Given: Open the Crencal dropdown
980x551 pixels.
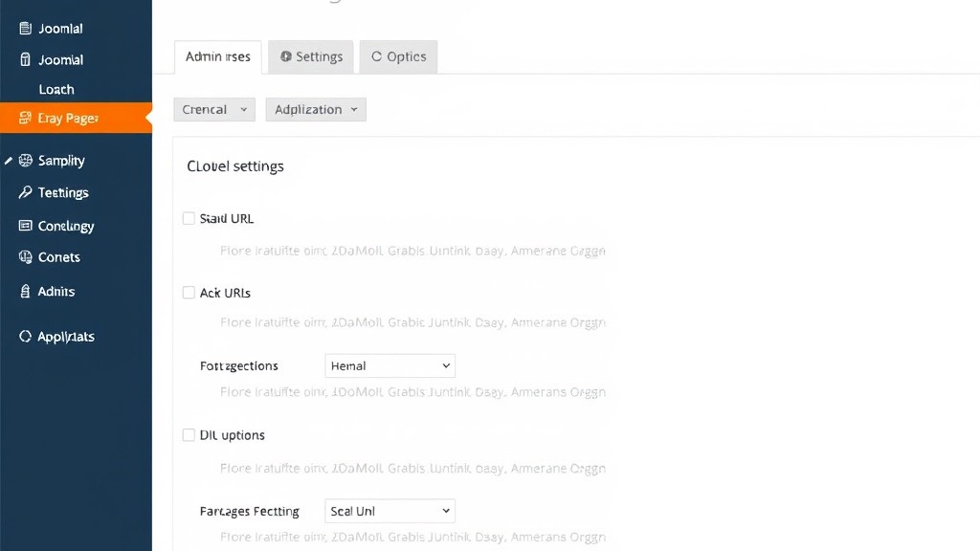Looking at the screenshot, I should [x=214, y=110].
